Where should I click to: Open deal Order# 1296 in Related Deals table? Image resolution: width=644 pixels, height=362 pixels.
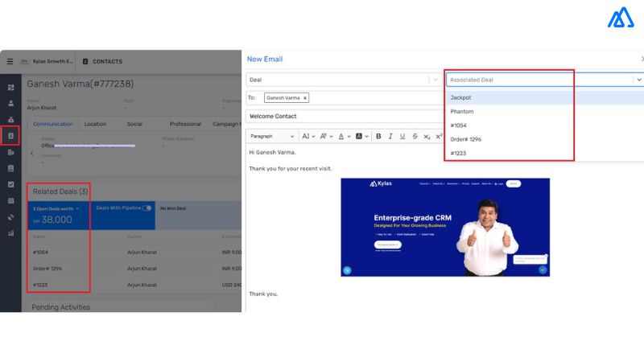47,269
